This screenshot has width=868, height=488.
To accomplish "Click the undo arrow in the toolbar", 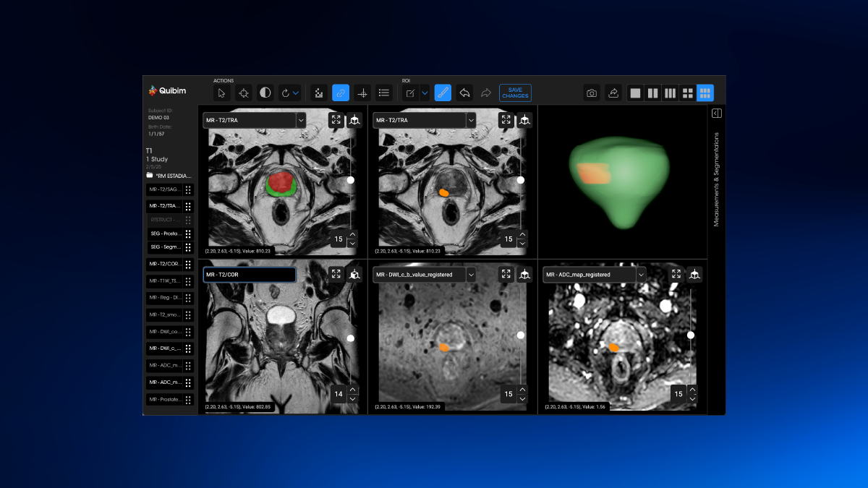I will (x=464, y=93).
